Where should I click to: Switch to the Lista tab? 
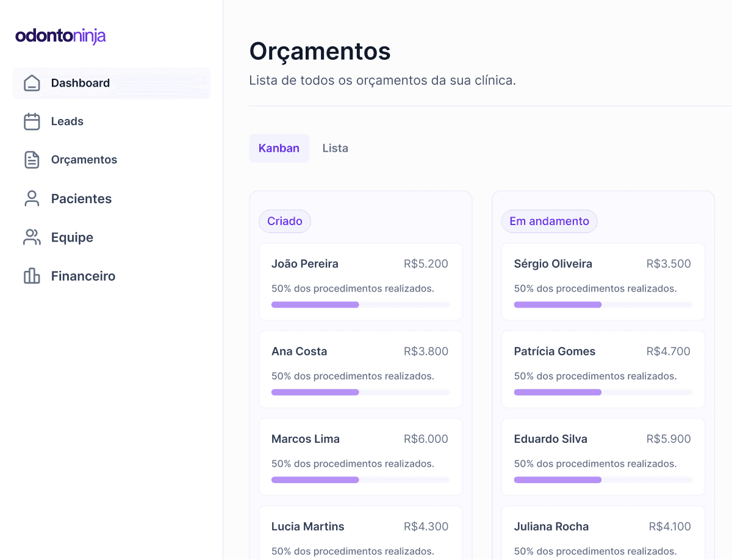pos(335,148)
